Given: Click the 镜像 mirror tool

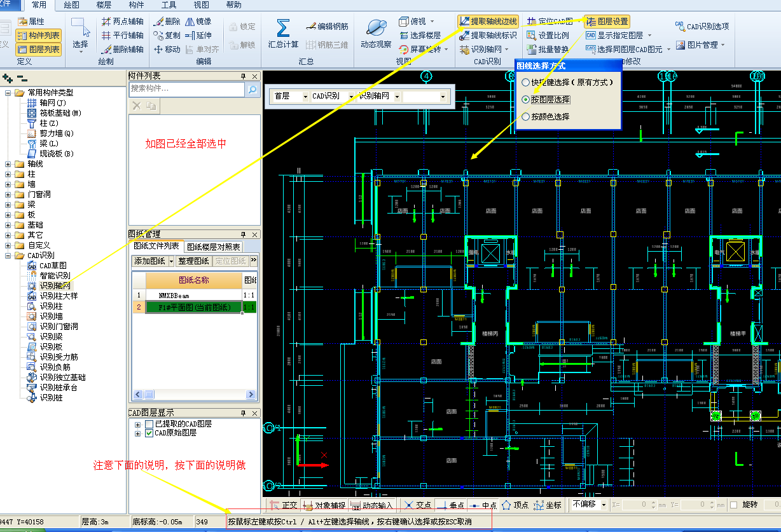Looking at the screenshot, I should pyautogui.click(x=198, y=22).
